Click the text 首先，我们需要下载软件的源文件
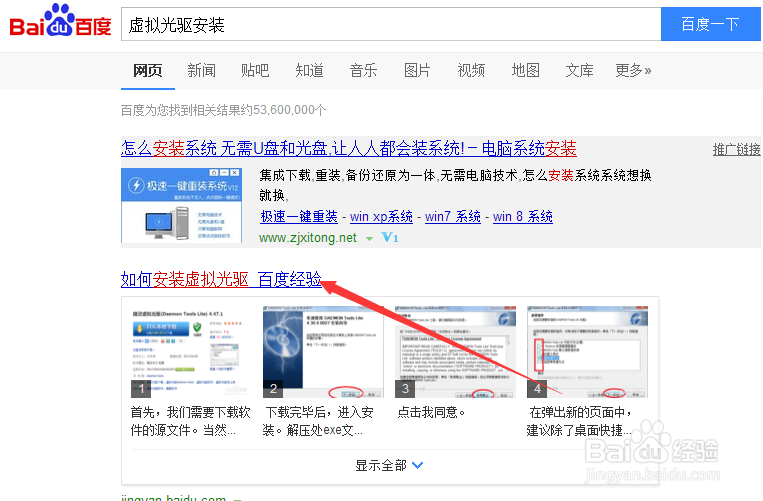 click(190, 421)
